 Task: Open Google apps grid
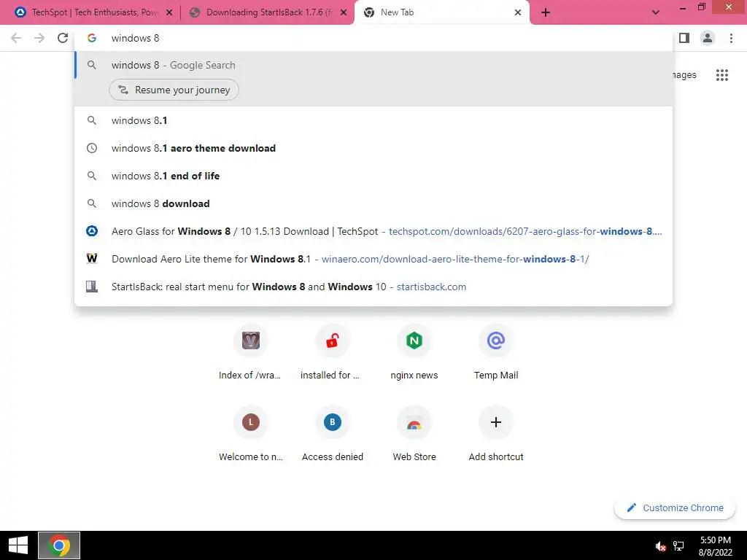click(722, 75)
